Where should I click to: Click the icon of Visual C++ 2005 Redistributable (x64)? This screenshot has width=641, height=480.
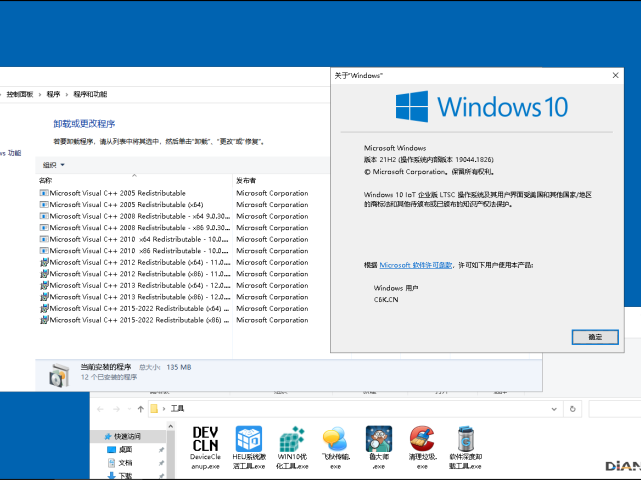[44, 204]
